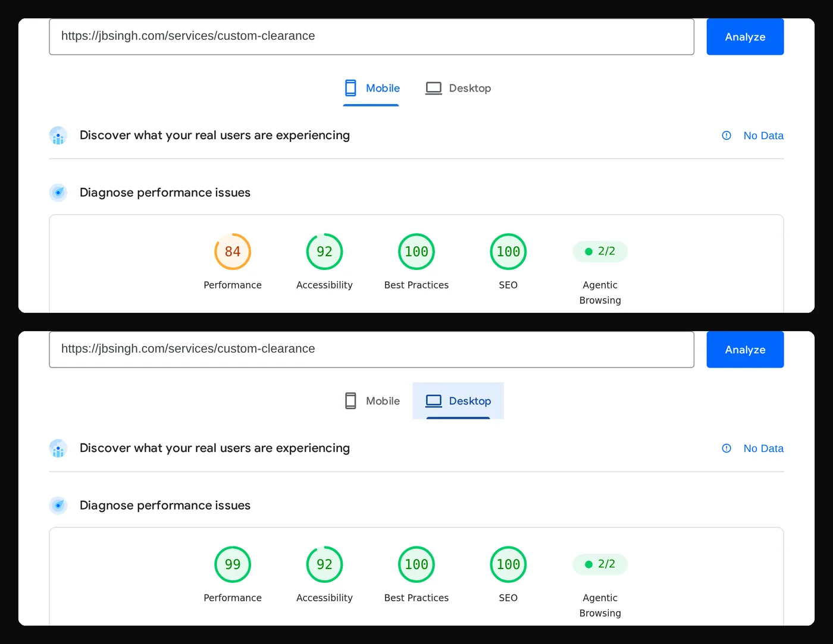Edit the URL field in the bottom panel
This screenshot has height=644, width=833.
pos(371,350)
